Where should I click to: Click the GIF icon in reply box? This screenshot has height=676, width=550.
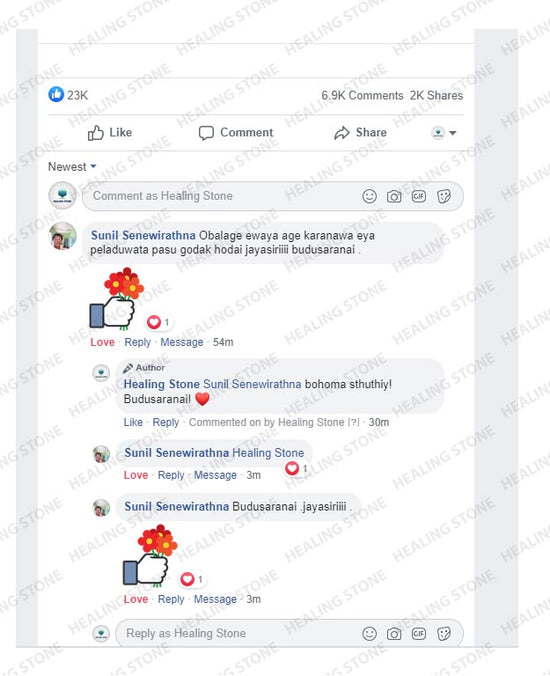point(419,634)
